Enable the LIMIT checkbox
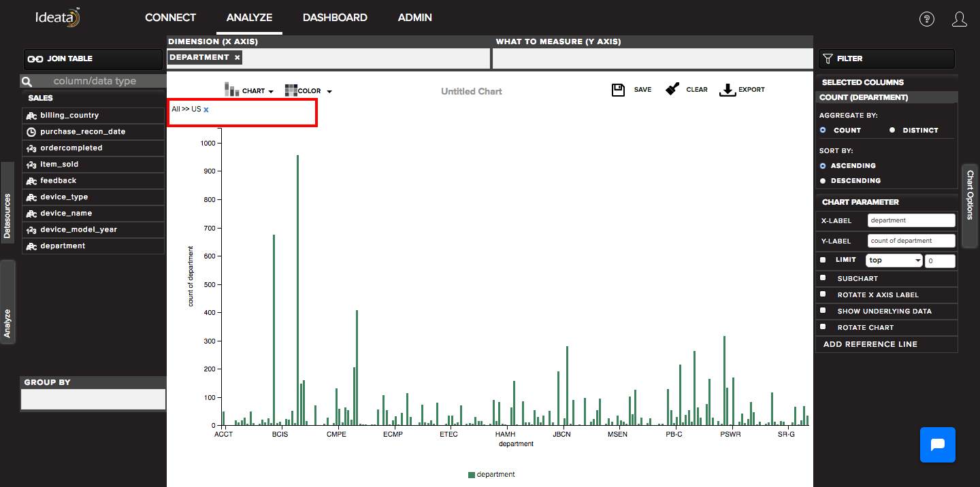Screen dimensions: 980x487 point(823,260)
